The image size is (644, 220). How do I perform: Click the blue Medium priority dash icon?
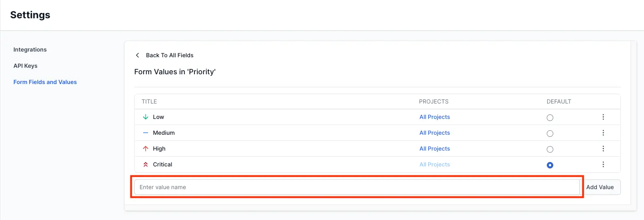146,133
